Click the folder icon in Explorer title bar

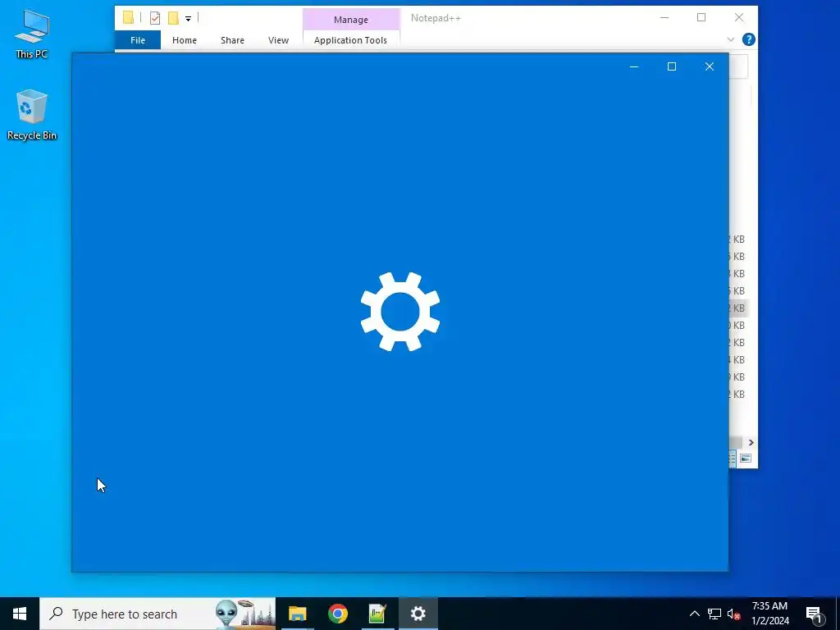pyautogui.click(x=128, y=18)
